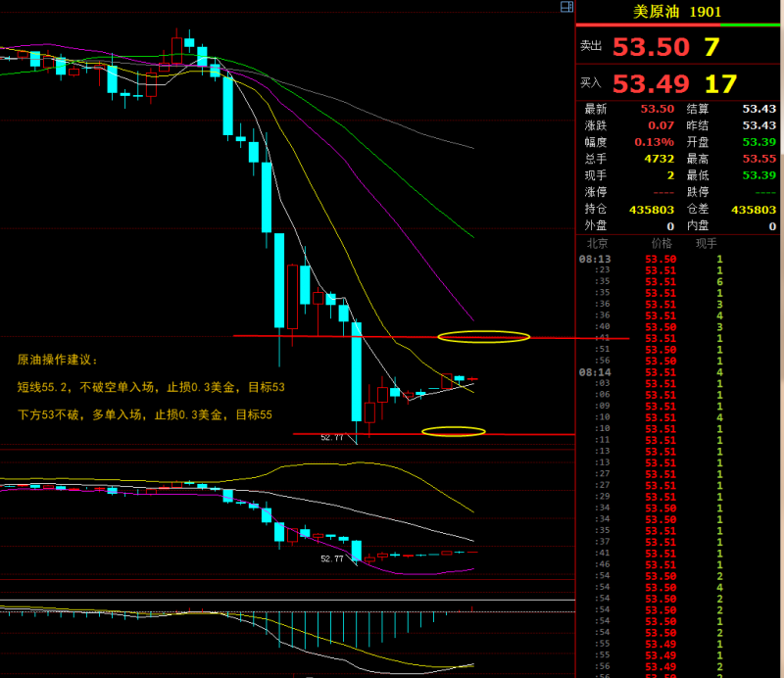Click the 52.77 label in the Bollinger sub-chart
The image size is (784, 678).
click(332, 558)
